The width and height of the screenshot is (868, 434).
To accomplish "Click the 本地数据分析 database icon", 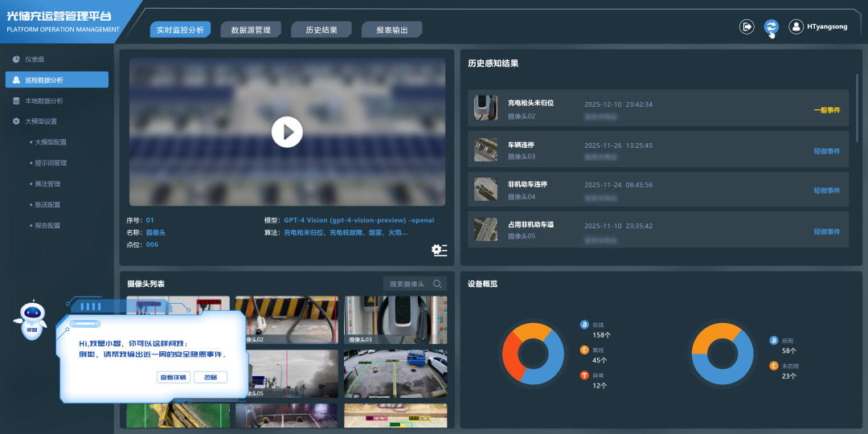I will pos(16,100).
